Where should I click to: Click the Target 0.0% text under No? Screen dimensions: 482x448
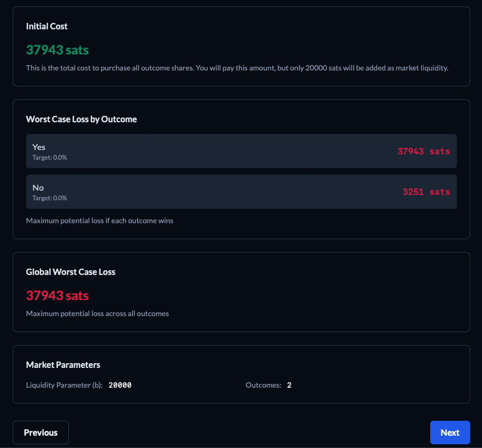pyautogui.click(x=50, y=198)
